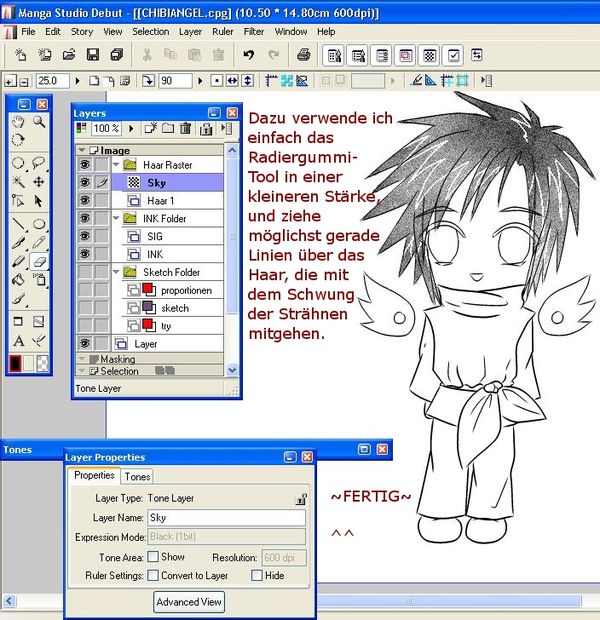Hide the Sky tone layer

[x=85, y=182]
